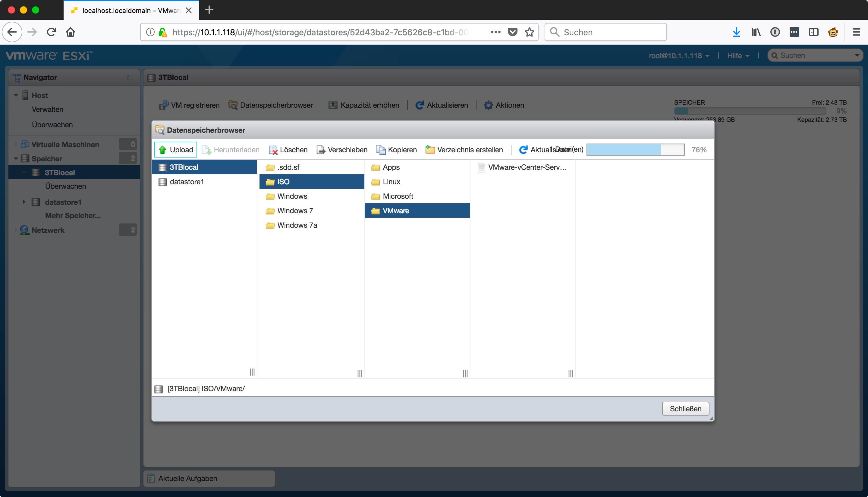The image size is (868, 497).
Task: Collapse the Speicher tree node
Action: click(x=16, y=158)
